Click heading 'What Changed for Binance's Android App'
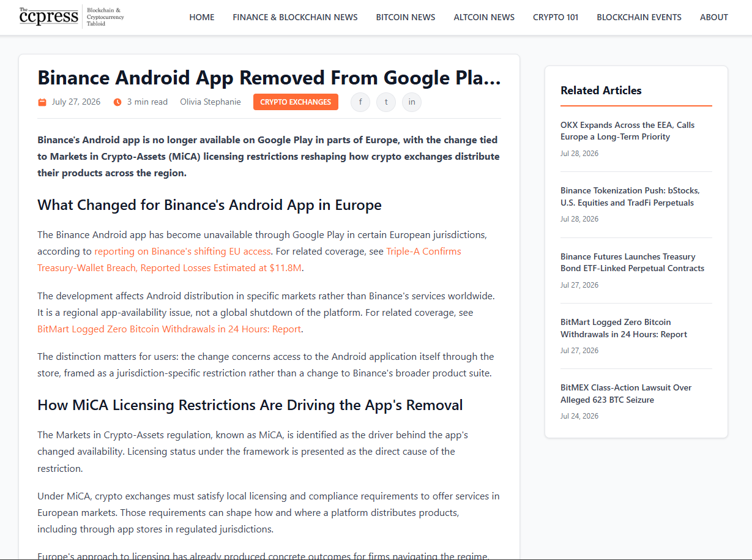 pyautogui.click(x=209, y=205)
